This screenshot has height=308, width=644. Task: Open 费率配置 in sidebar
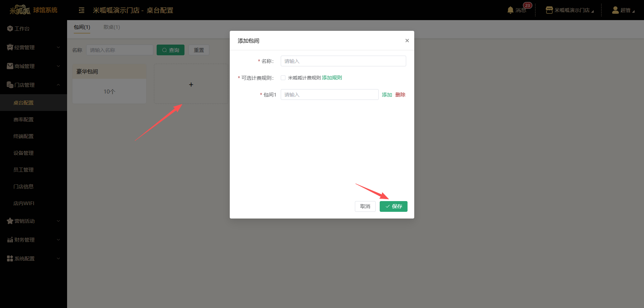[x=23, y=120]
